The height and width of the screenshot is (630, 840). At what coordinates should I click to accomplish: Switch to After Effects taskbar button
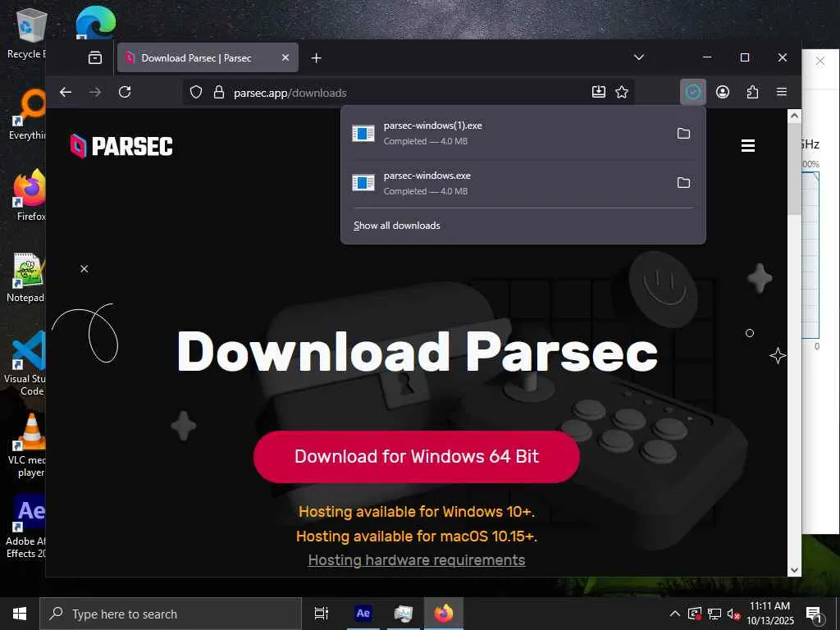pyautogui.click(x=363, y=614)
